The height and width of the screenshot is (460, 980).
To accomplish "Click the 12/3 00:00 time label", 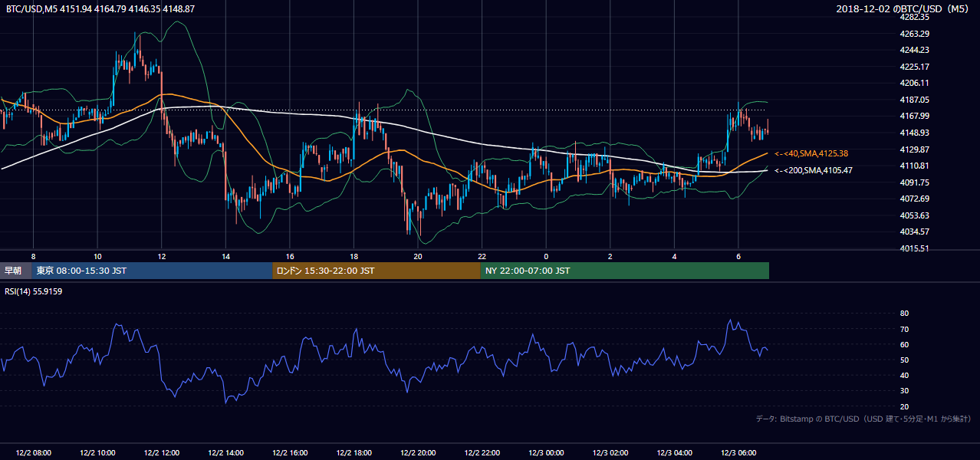I will (546, 453).
